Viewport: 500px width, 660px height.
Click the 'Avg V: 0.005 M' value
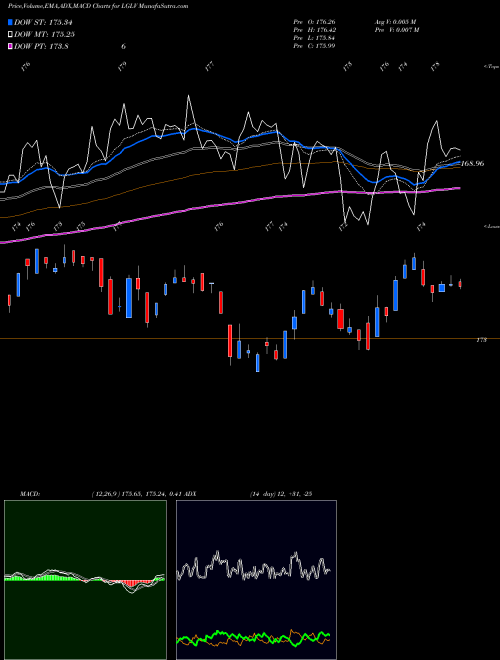[x=395, y=22]
